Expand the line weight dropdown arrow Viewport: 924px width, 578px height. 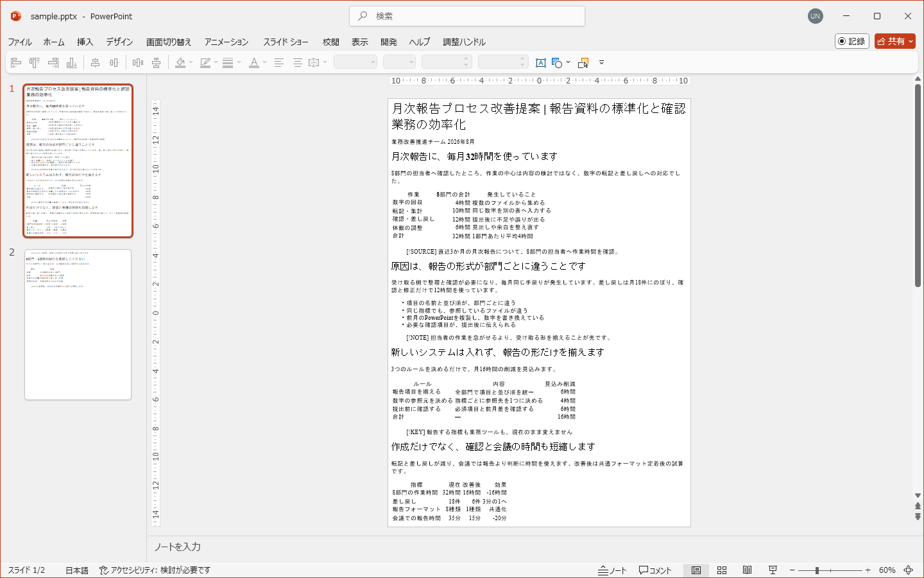pos(239,62)
